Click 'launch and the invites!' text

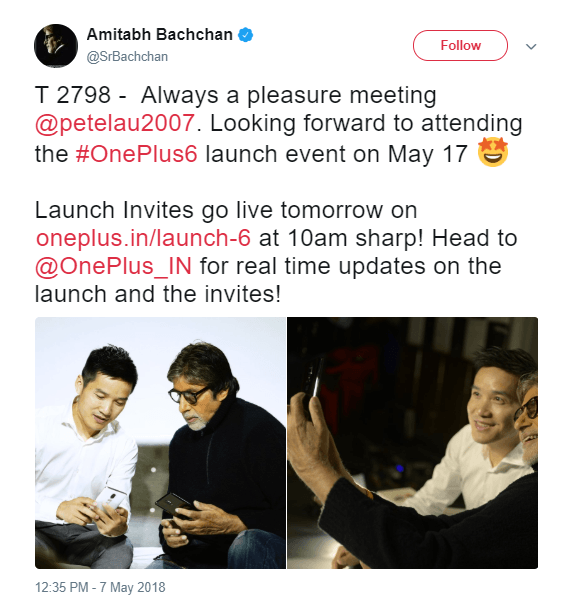click(x=158, y=294)
